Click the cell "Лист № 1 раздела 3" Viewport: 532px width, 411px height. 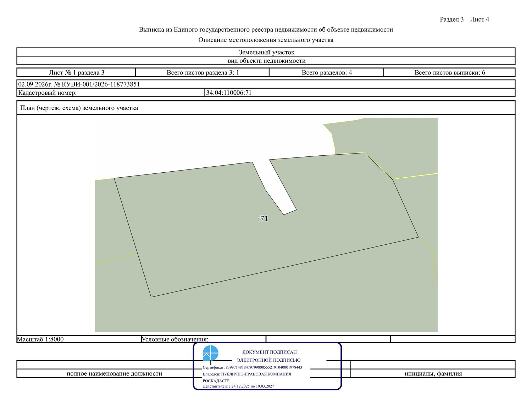click(x=77, y=72)
